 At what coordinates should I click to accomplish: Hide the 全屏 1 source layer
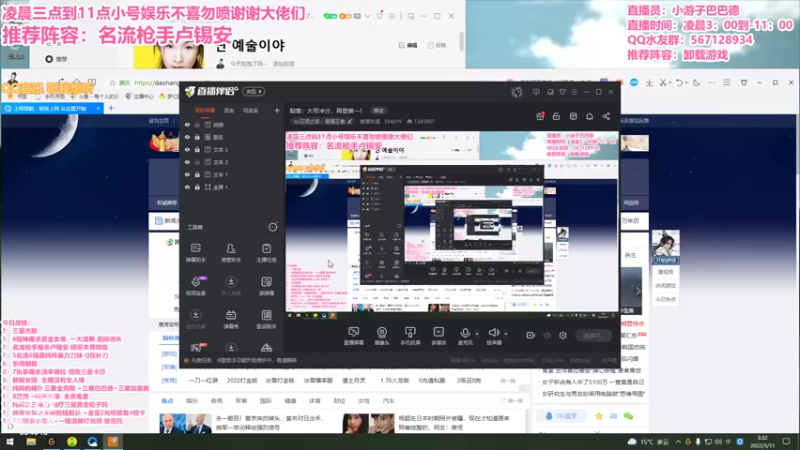pos(187,187)
